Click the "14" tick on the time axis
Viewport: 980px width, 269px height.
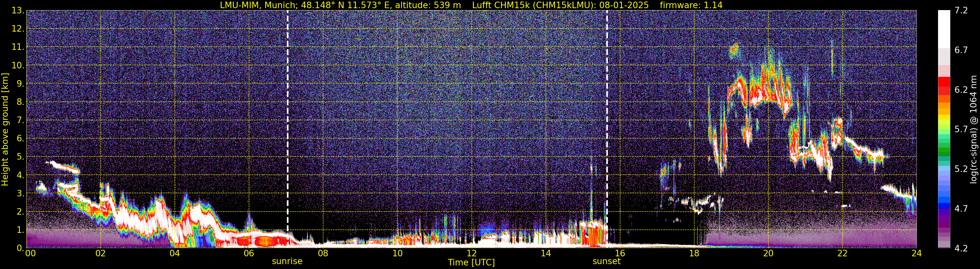[x=545, y=253]
